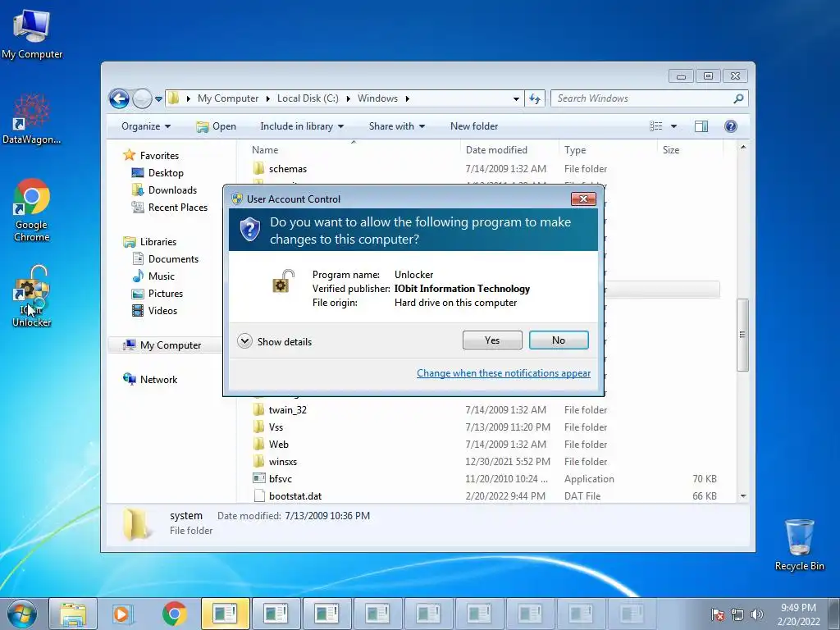Click the Unlocker padlock program icon

(284, 281)
